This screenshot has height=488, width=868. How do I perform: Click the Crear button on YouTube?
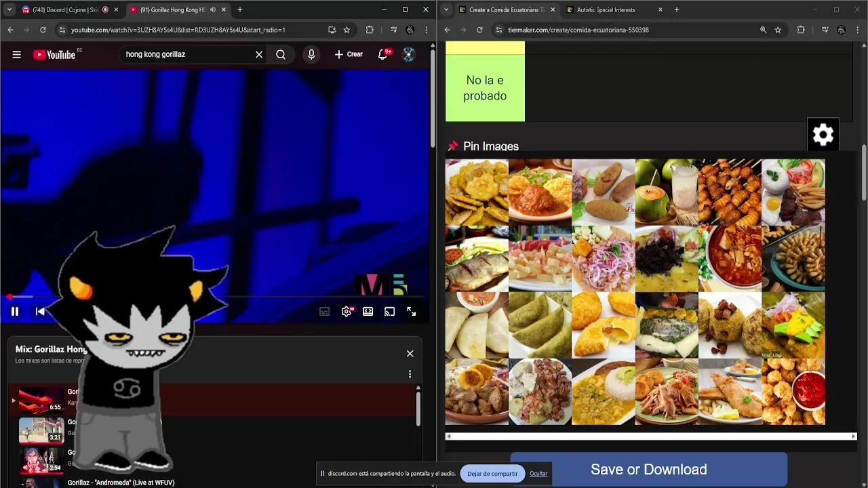[349, 55]
